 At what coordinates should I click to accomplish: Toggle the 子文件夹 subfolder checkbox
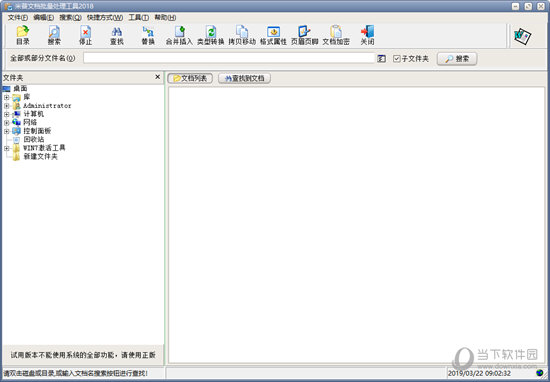click(x=396, y=59)
